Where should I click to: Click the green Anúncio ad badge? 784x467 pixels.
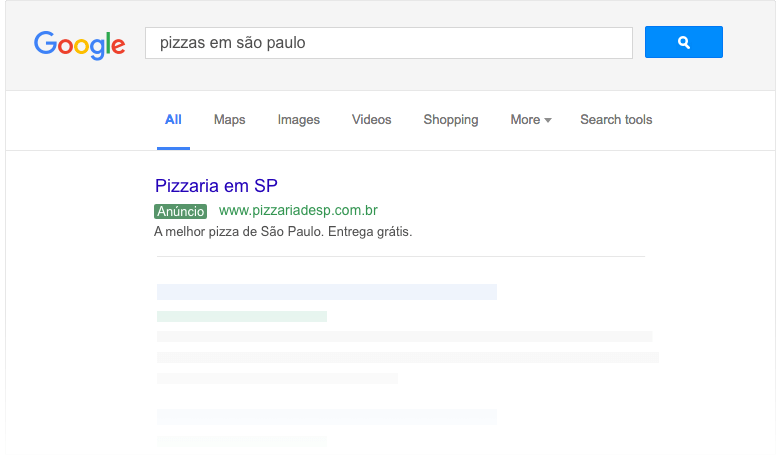(x=180, y=211)
